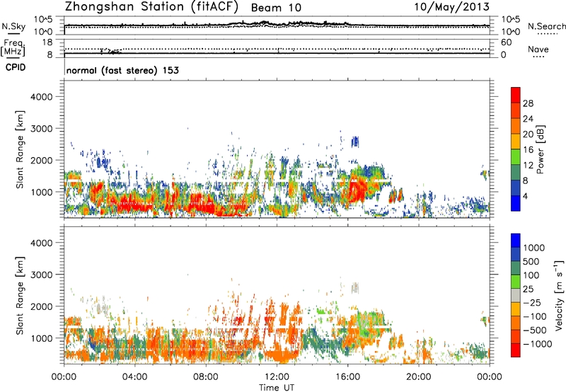
Task: Click the 'CPID' label
Action: pos(16,67)
